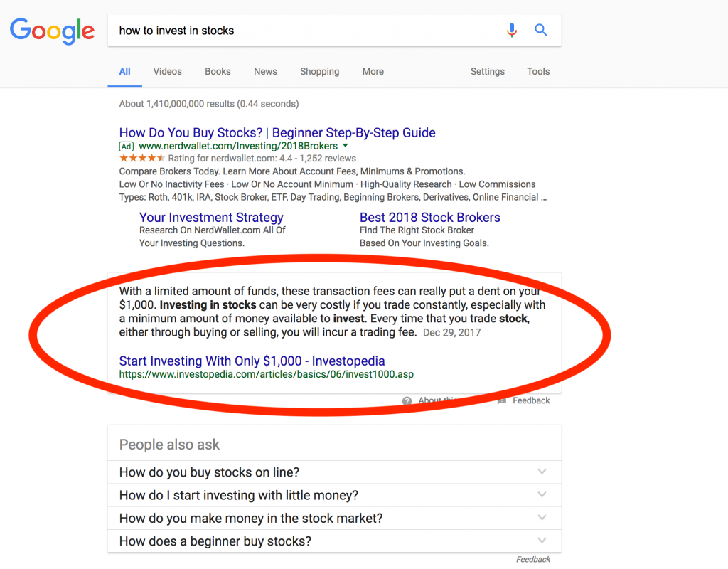Select the All results tab
This screenshot has height=569, width=728.
[124, 72]
